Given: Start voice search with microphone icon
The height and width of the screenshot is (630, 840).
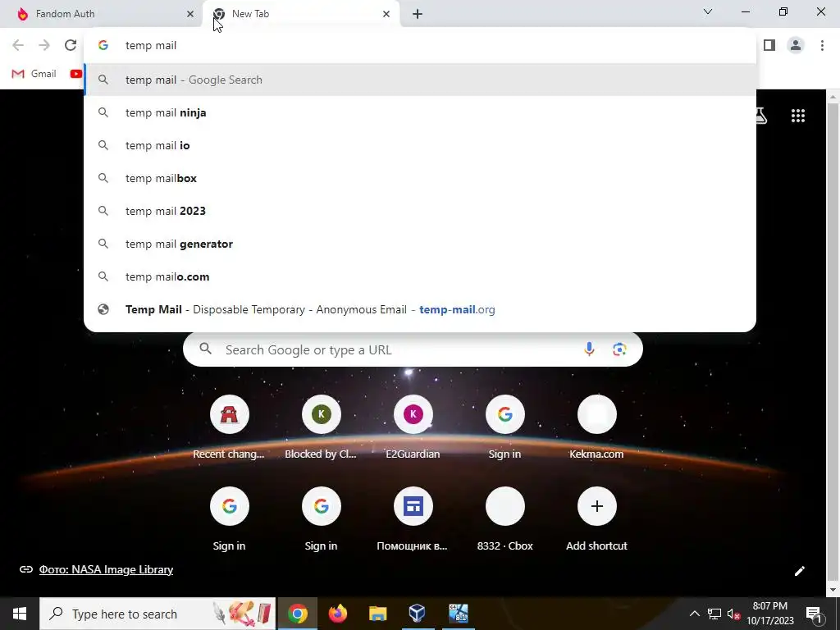Looking at the screenshot, I should (589, 349).
